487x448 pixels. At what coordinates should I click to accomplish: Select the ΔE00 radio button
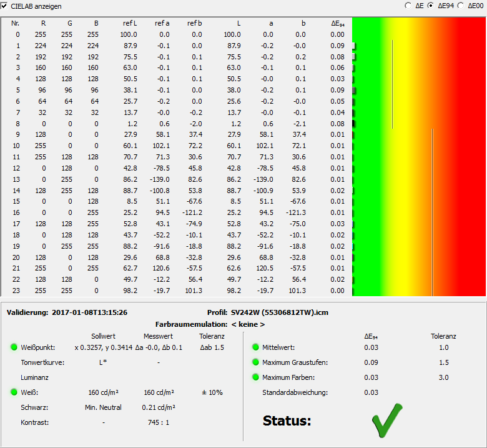pos(461,6)
